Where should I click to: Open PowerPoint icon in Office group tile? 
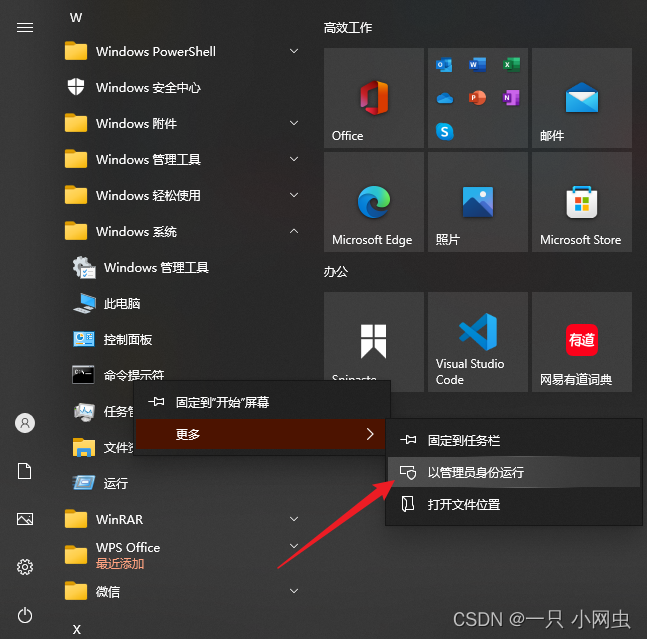tap(477, 98)
